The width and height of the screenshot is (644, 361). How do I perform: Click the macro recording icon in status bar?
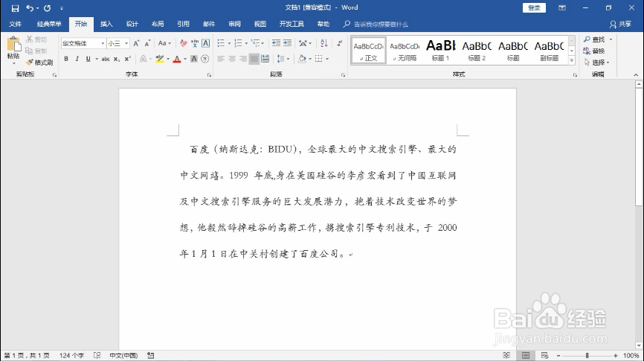[x=151, y=355]
